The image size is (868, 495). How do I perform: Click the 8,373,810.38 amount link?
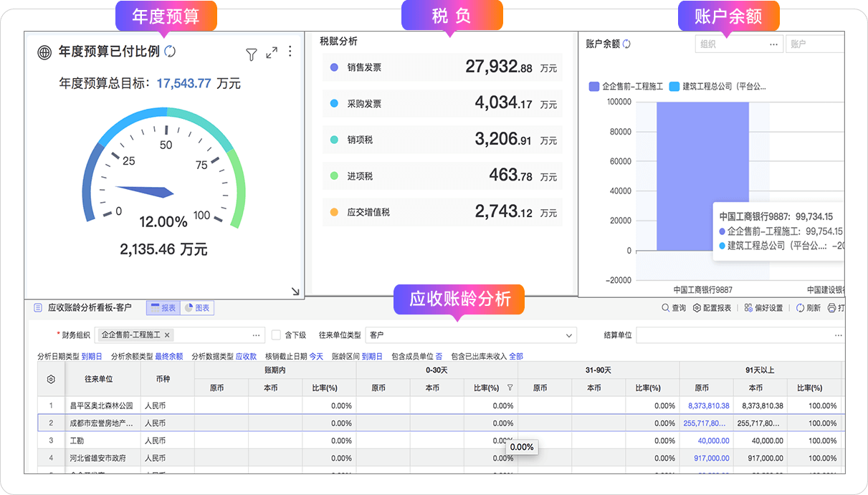tap(708, 405)
